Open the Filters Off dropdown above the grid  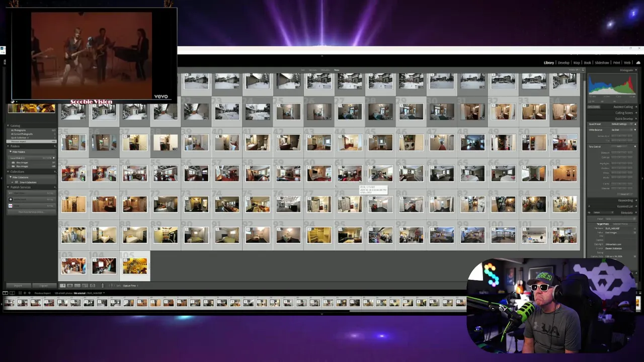click(x=575, y=70)
